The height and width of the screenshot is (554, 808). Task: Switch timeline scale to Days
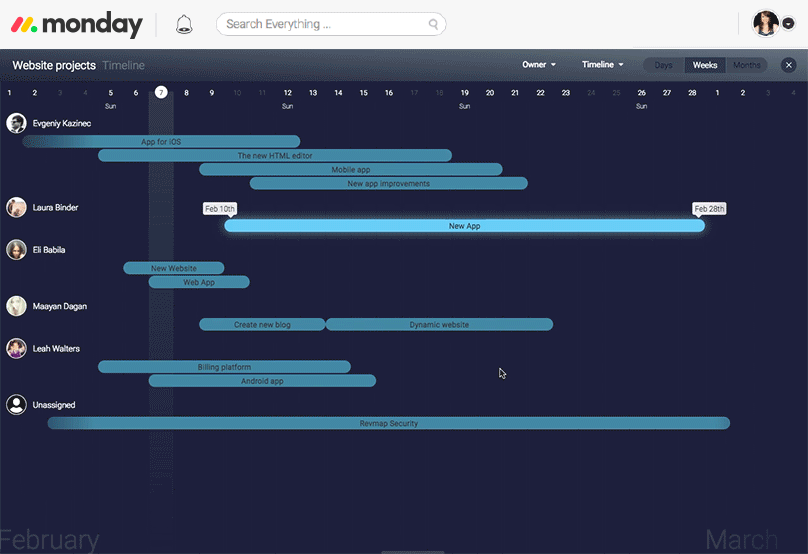(x=663, y=65)
